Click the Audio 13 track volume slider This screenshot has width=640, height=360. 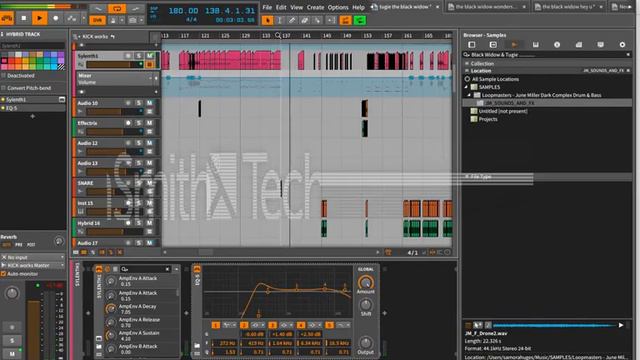(x=114, y=171)
